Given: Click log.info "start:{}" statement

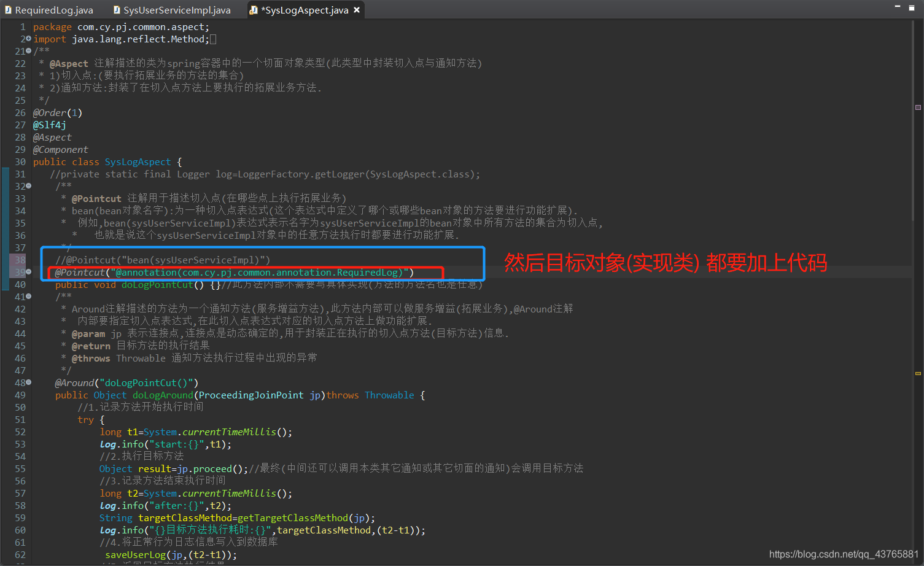Looking at the screenshot, I should 165,444.
